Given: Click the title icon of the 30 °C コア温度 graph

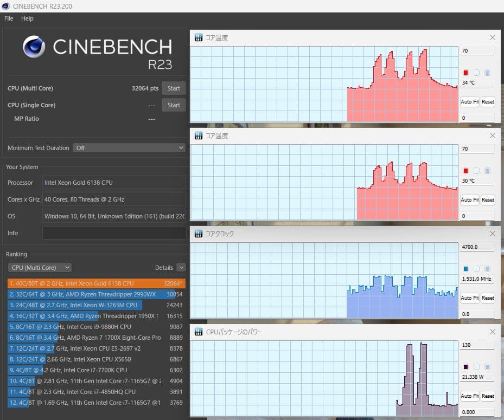Looking at the screenshot, I should (199, 136).
